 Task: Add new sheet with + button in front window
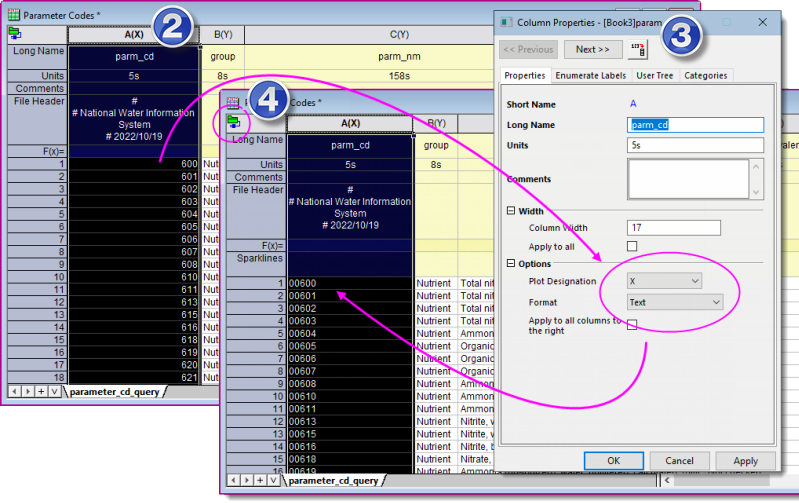pos(260,480)
